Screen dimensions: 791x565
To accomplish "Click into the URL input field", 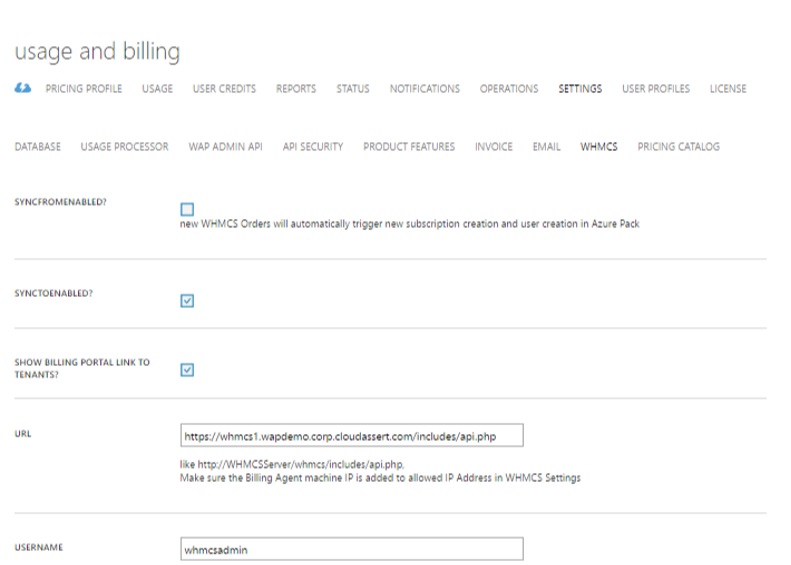I will click(x=352, y=435).
